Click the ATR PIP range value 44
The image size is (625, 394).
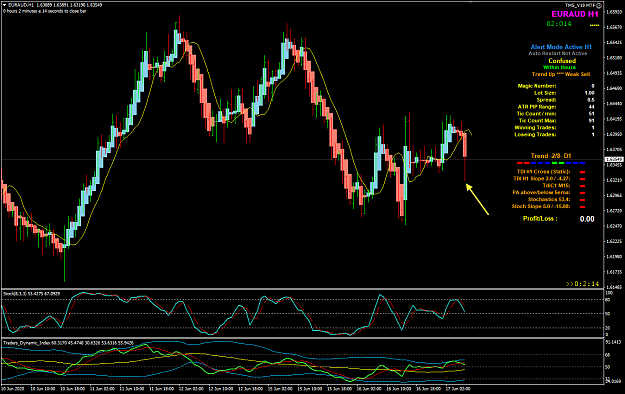point(592,107)
